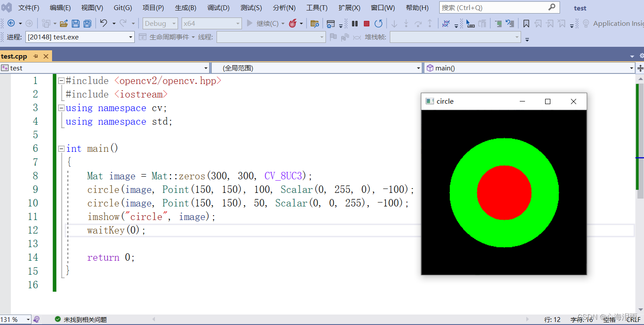Click the circle window title bar
The height and width of the screenshot is (325, 644).
pos(504,101)
